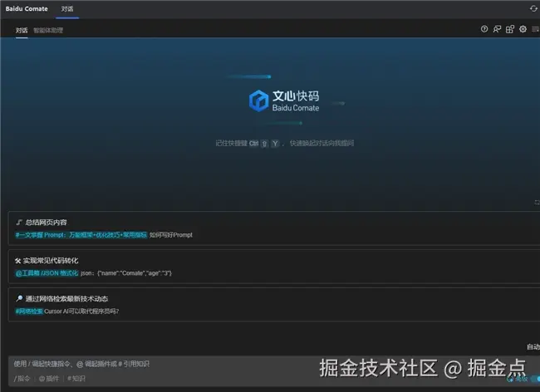540x392 pixels.
Task: Click the Baidu Comate cube logo
Action: tap(258, 100)
